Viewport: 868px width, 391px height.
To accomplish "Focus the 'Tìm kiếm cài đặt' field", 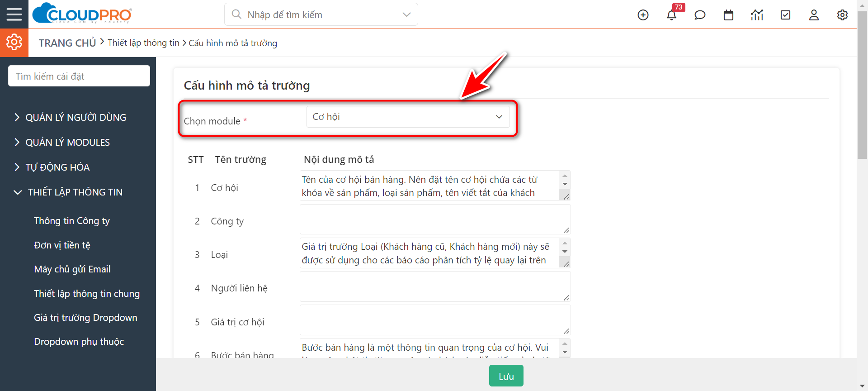I will [x=79, y=76].
